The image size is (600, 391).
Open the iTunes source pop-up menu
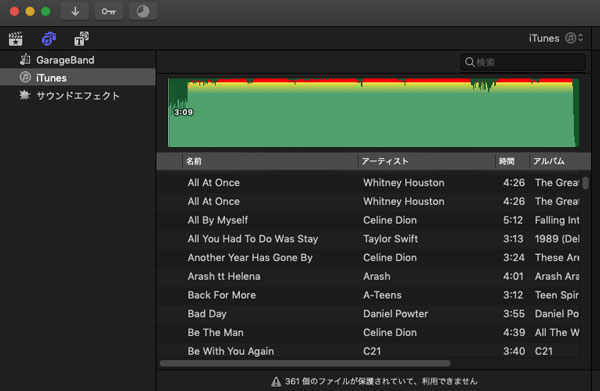[556, 38]
